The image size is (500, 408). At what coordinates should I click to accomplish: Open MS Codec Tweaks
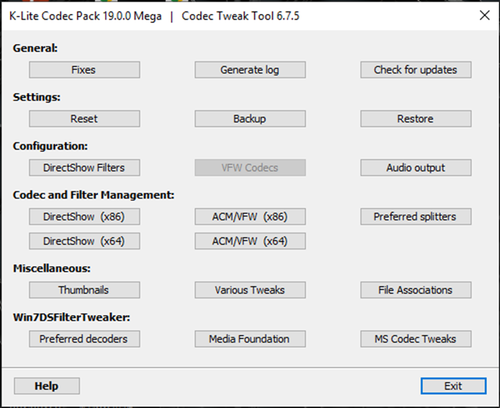[416, 339]
